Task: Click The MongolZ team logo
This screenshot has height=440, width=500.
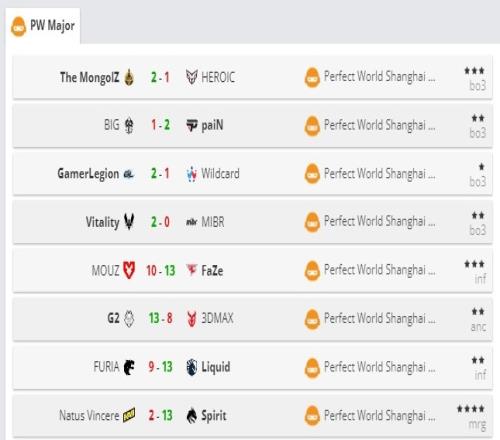Action: tap(129, 77)
